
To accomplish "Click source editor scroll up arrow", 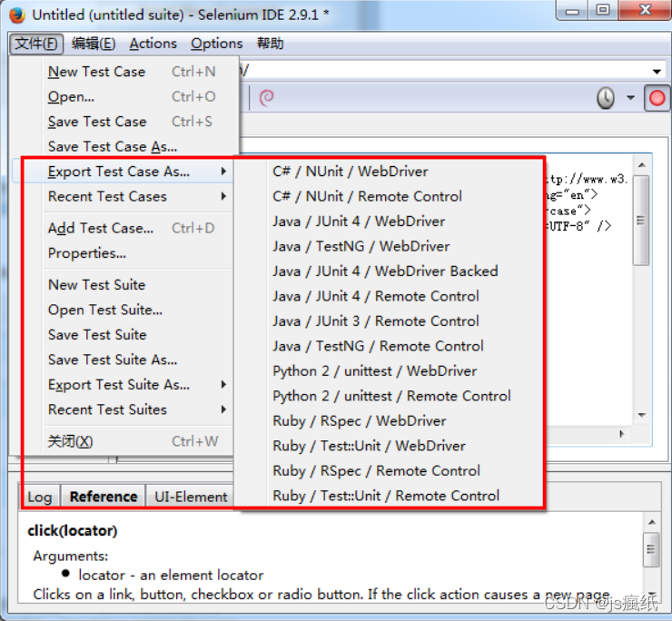I will click(641, 165).
